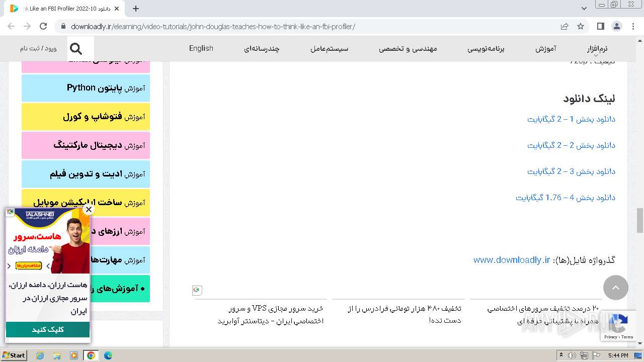Click the browser forward arrow
The width and height of the screenshot is (644, 362).
point(27,26)
